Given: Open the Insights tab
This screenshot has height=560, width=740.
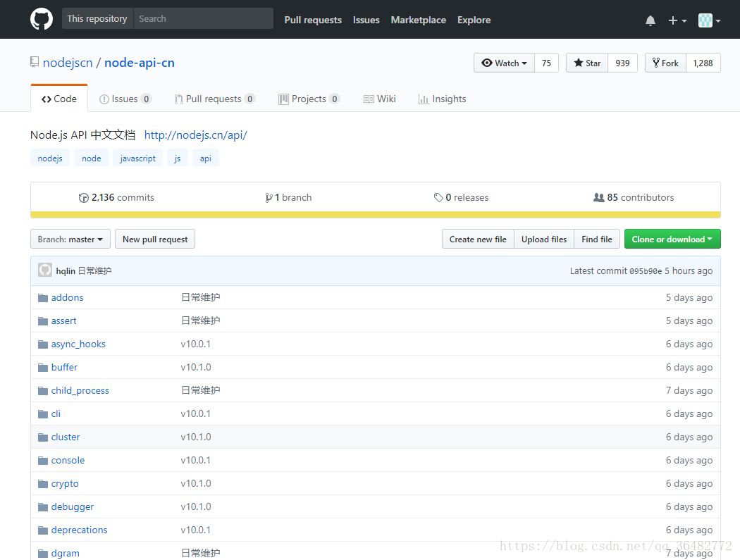Looking at the screenshot, I should pos(442,99).
